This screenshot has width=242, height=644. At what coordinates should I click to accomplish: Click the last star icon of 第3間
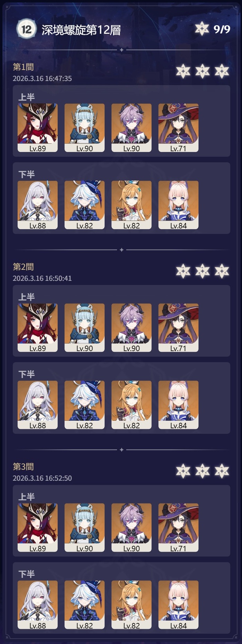point(222,471)
